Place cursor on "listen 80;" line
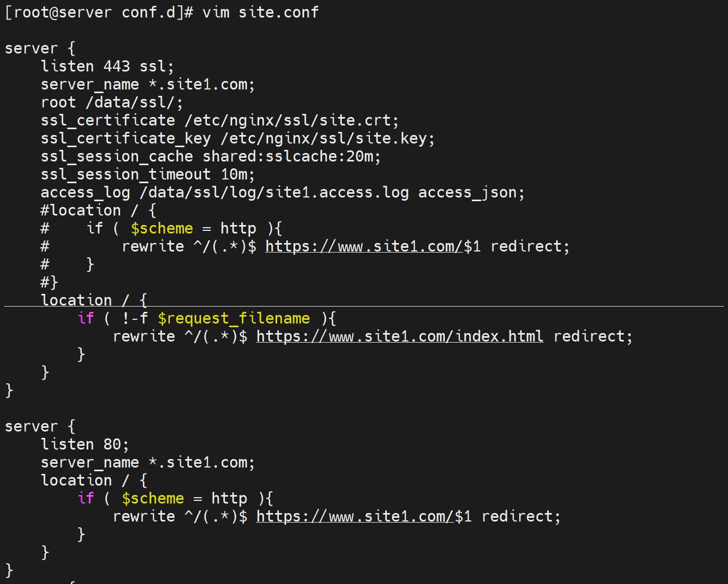728x584 pixels. pos(85,445)
